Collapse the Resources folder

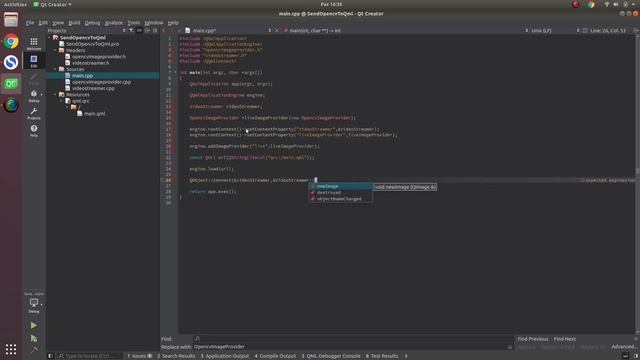click(x=56, y=95)
